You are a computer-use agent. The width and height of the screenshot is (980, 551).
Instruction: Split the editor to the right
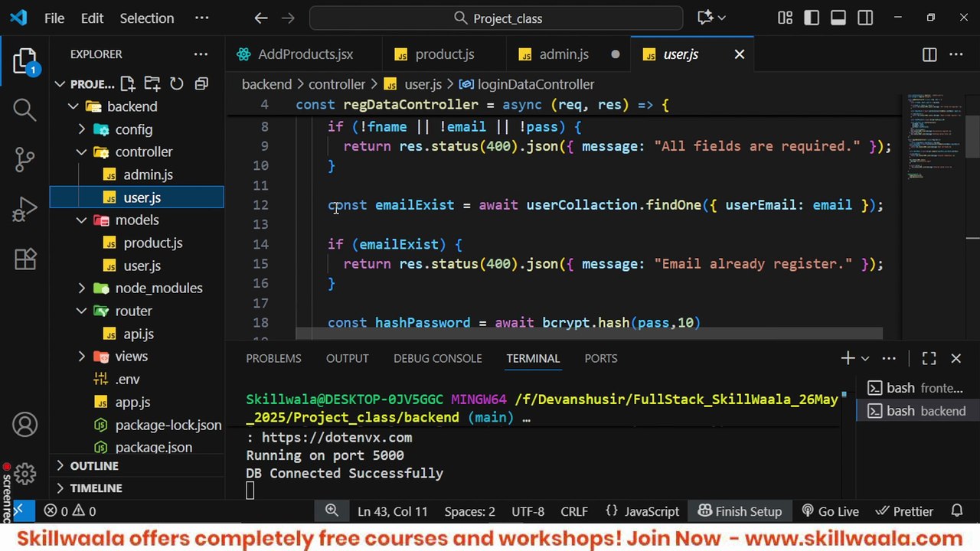[929, 54]
